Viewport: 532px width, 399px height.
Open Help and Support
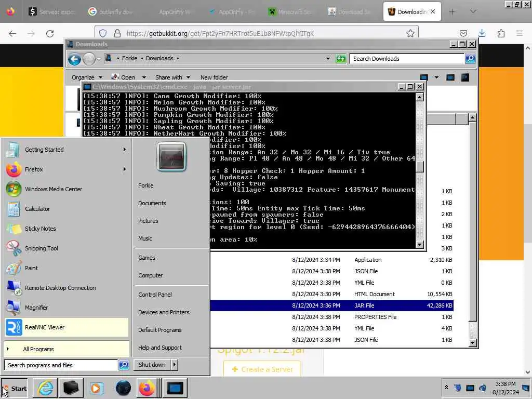point(160,348)
